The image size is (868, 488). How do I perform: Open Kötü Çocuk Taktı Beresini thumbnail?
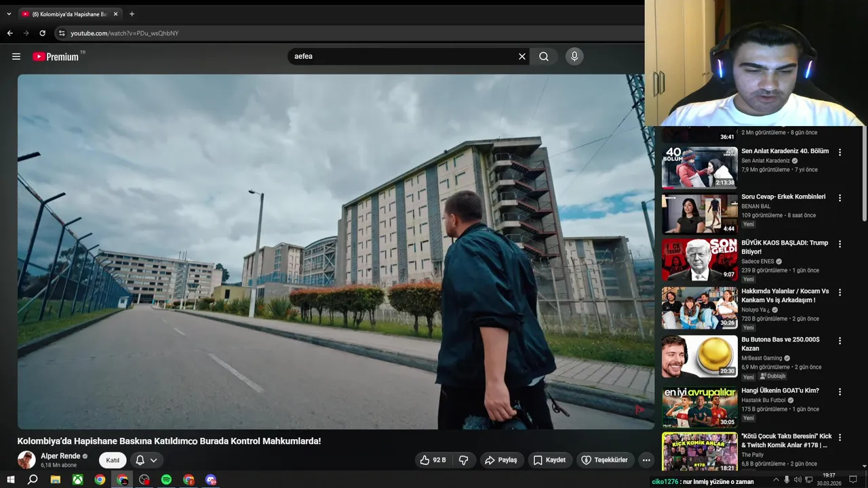pyautogui.click(x=700, y=452)
